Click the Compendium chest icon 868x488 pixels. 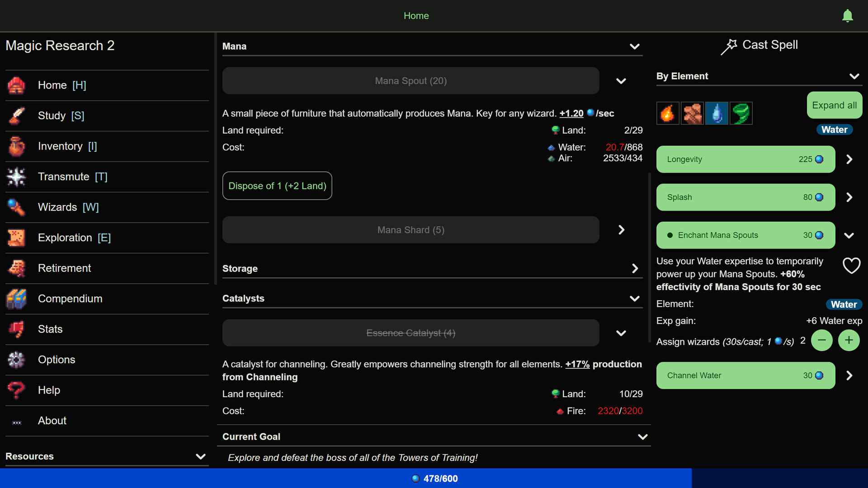(x=16, y=299)
